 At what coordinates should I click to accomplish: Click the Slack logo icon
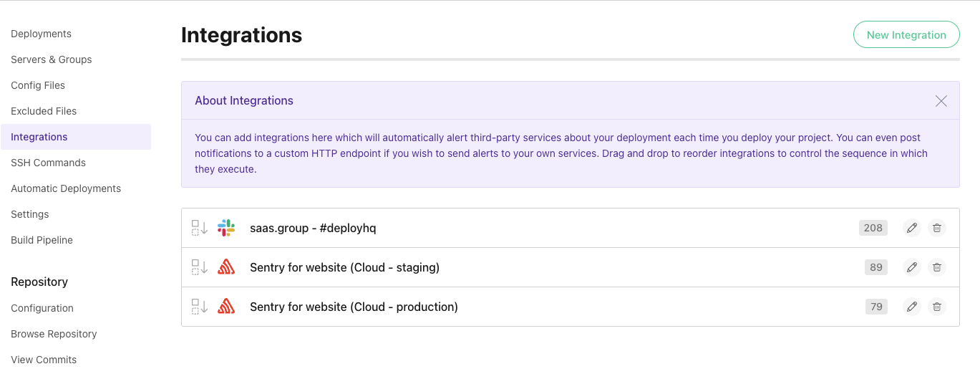(226, 228)
